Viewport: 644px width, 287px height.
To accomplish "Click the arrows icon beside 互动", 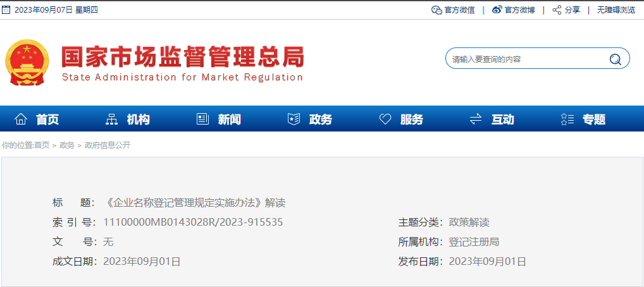I will pyautogui.click(x=476, y=119).
